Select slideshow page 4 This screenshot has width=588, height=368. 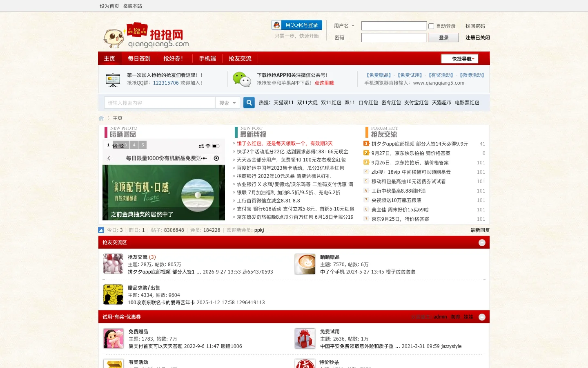(x=134, y=145)
